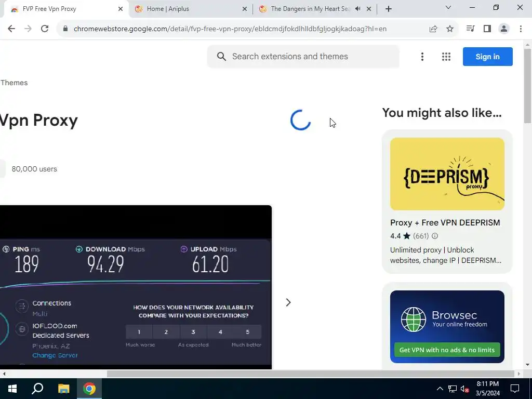This screenshot has height=399, width=532.
Task: Open taskbar search
Action: click(37, 389)
